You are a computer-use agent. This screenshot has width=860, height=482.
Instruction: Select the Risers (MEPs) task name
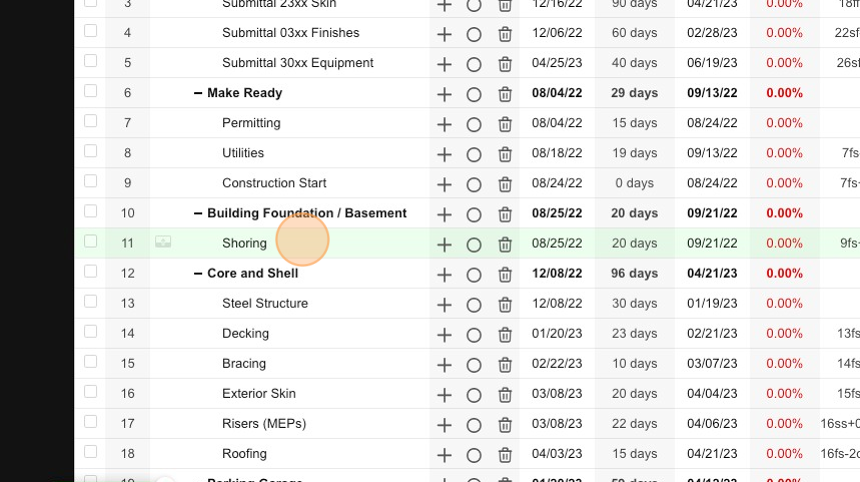coord(264,424)
